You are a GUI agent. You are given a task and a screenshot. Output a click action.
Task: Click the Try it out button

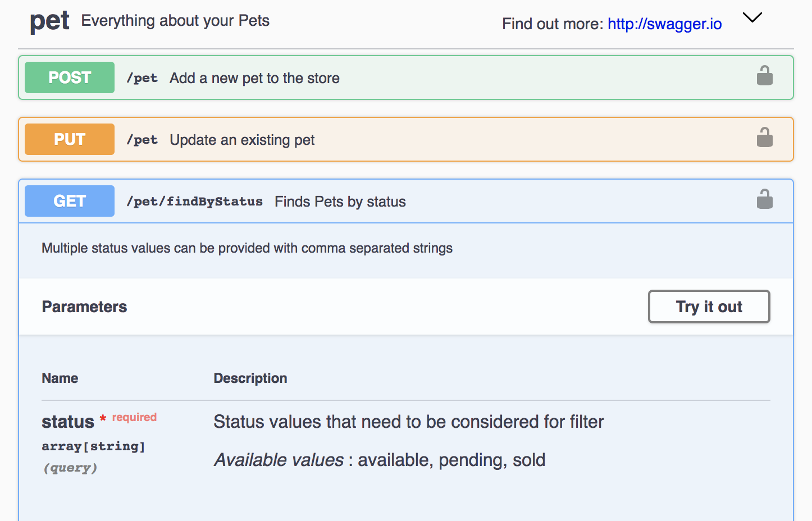click(709, 307)
